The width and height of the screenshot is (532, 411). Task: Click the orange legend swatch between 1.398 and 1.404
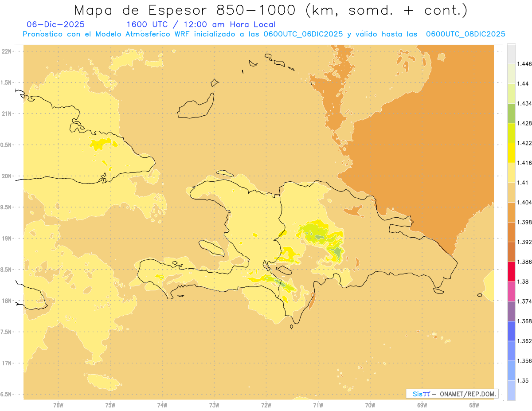point(511,212)
